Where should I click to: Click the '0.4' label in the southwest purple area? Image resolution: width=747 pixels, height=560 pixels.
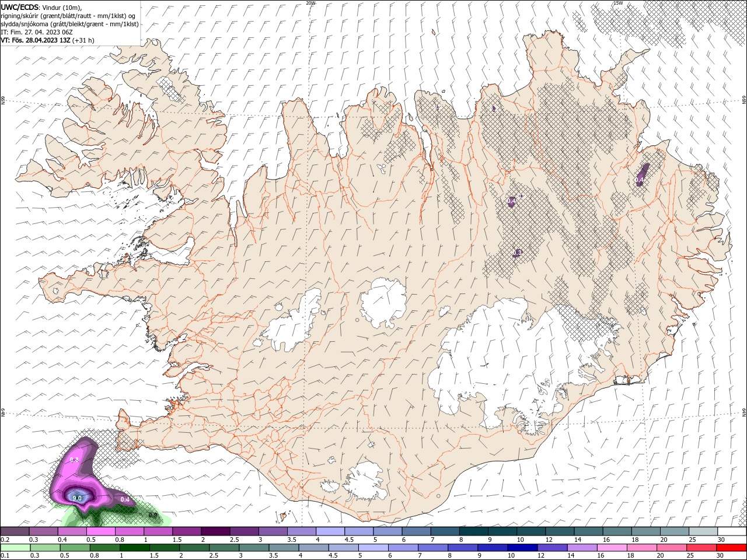pos(125,499)
